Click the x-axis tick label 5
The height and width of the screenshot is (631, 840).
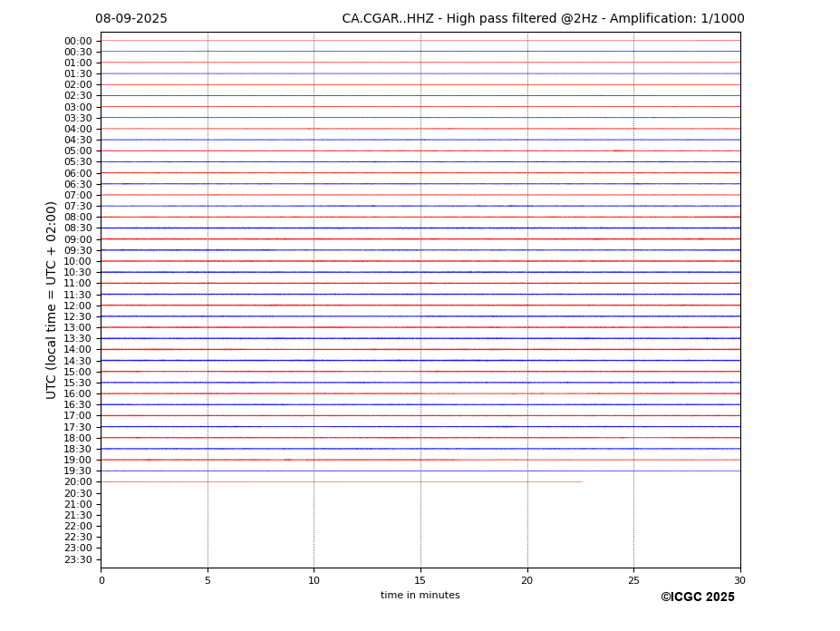pos(208,580)
